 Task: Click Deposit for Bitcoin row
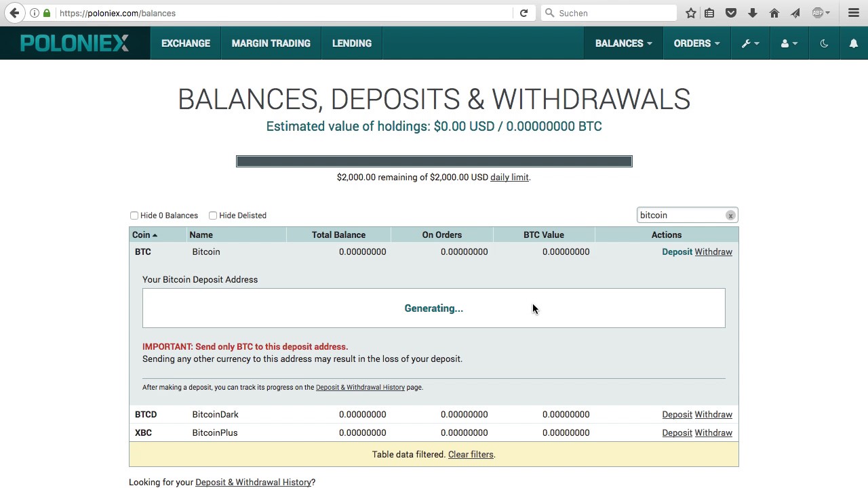point(677,251)
